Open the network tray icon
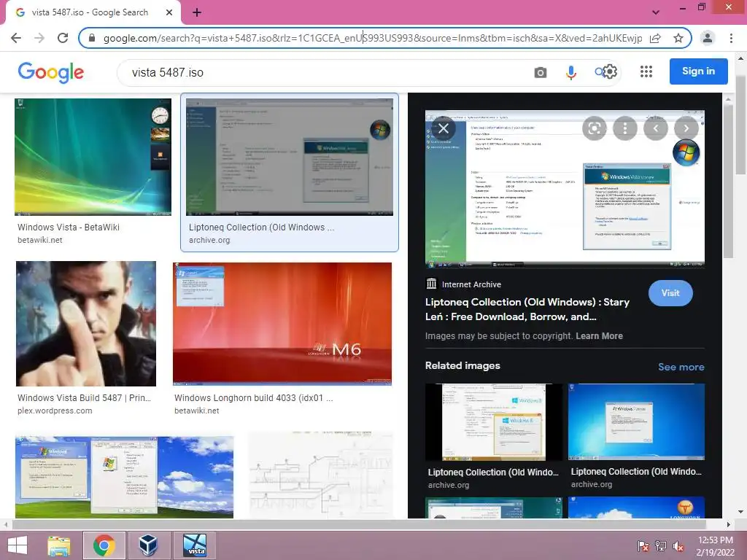This screenshot has width=747, height=560. (x=661, y=546)
